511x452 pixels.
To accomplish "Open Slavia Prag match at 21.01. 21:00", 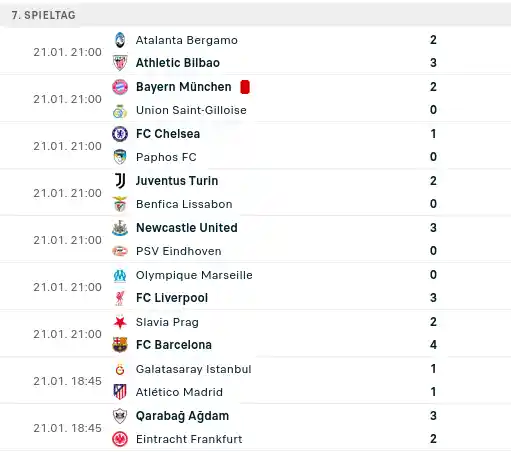I will [255, 334].
